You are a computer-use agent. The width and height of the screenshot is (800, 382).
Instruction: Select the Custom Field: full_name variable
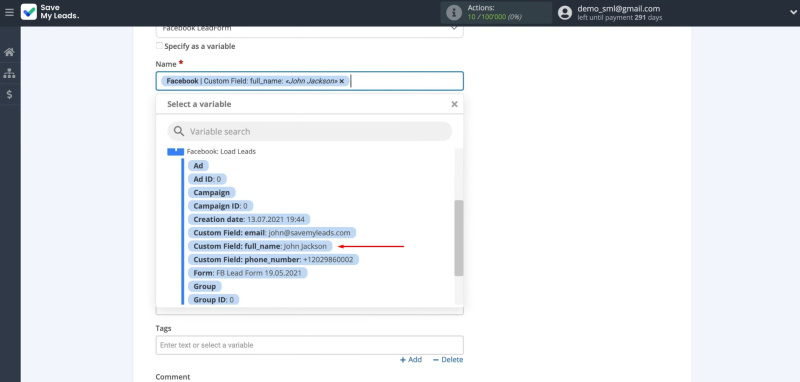(x=260, y=246)
